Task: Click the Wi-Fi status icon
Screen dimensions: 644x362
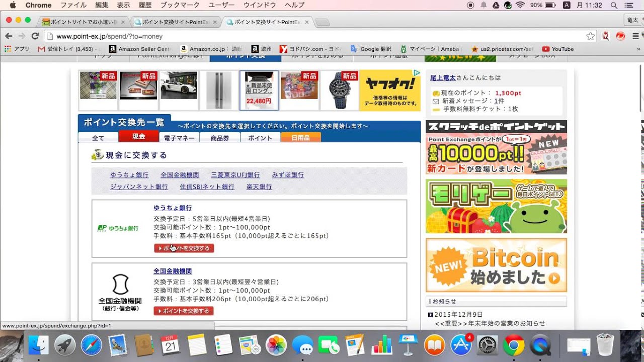Action: coord(520,5)
